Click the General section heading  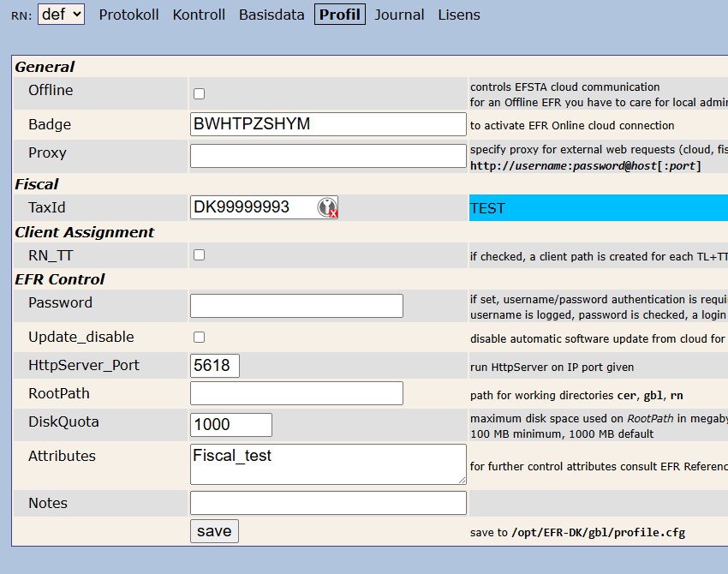[x=45, y=67]
